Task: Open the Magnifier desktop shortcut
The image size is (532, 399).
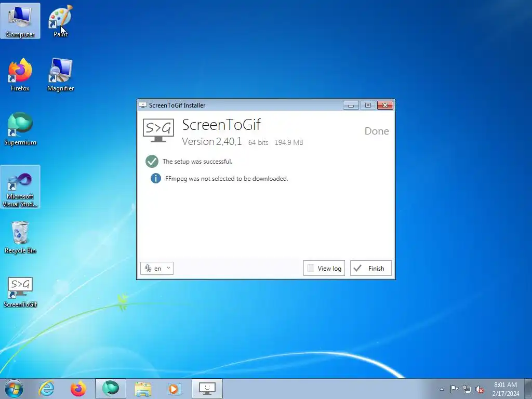Action: tap(60, 75)
